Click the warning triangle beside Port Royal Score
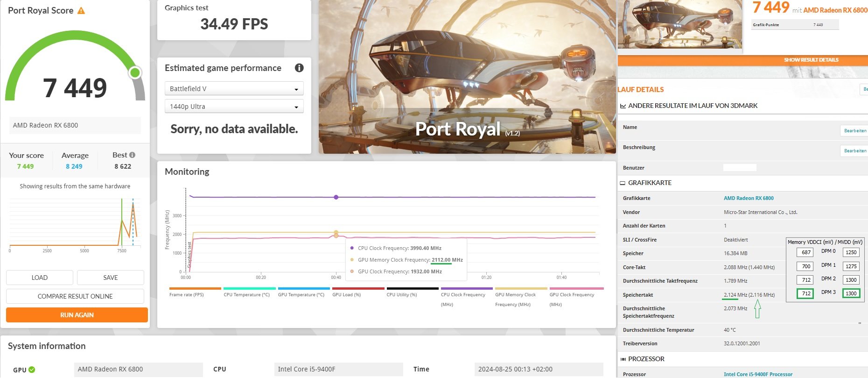The image size is (868, 378). (x=81, y=10)
